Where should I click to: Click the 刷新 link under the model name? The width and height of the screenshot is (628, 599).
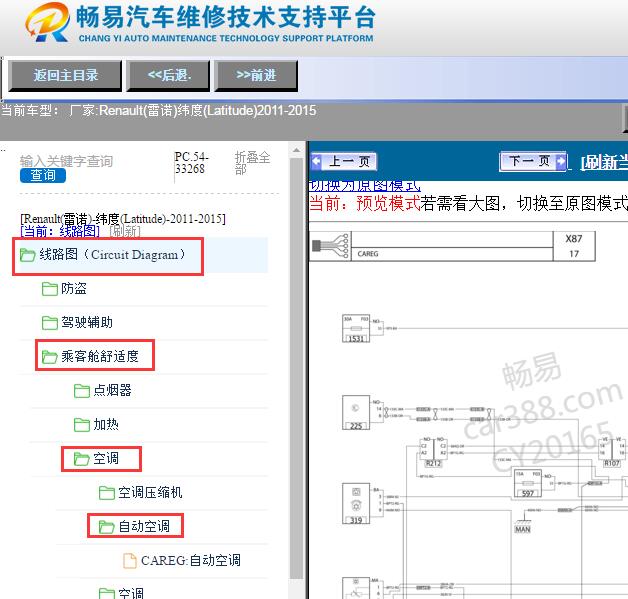[125, 231]
